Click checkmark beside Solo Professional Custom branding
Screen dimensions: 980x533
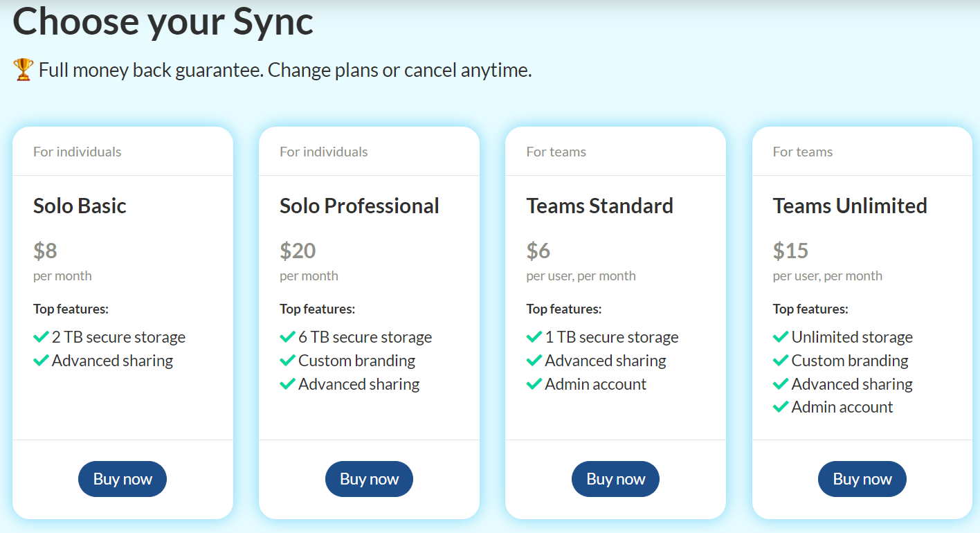(287, 361)
